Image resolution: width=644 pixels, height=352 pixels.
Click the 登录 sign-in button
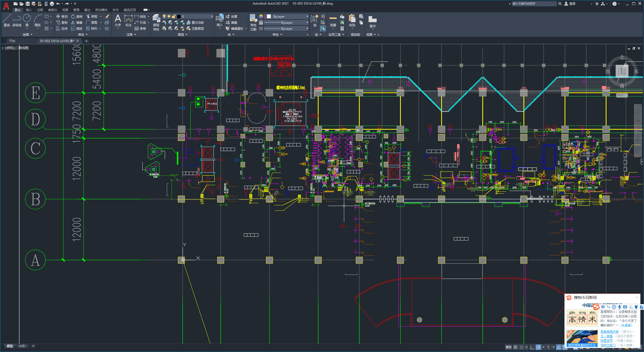coord(570,4)
